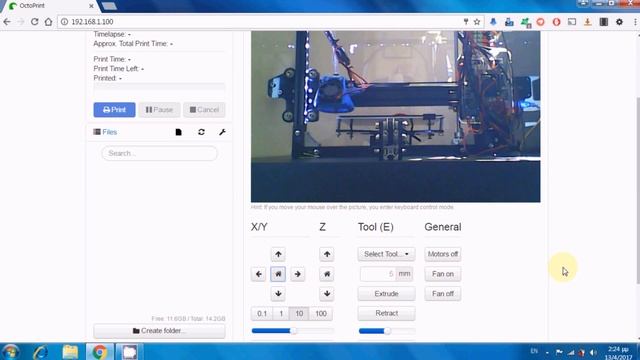Click the webcam stream image
640x360 pixels.
(x=396, y=116)
